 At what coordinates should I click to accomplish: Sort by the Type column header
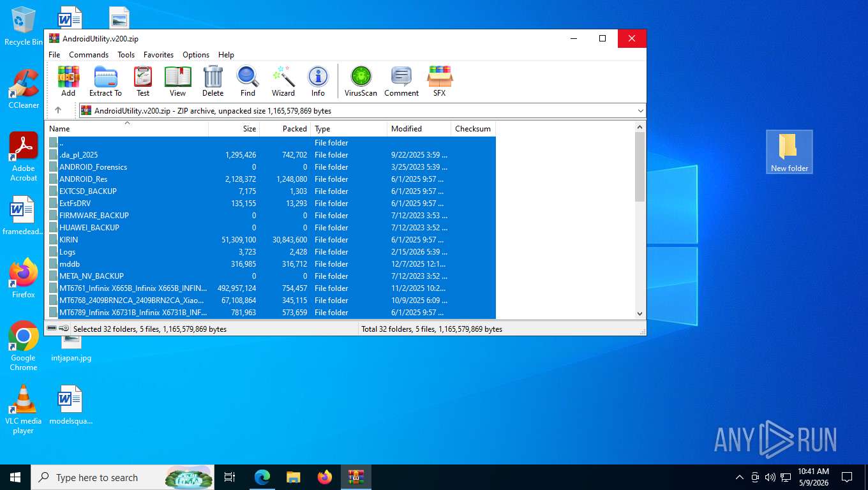(349, 129)
